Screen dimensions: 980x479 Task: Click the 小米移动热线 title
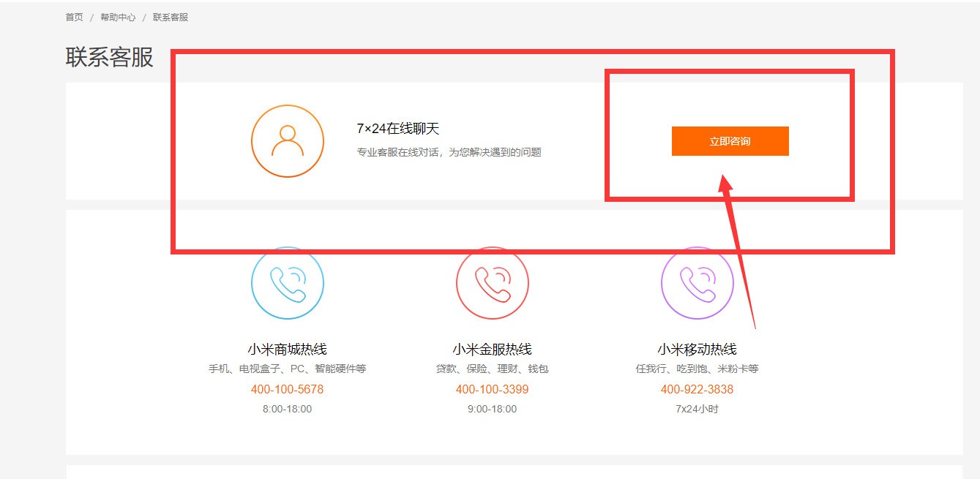(697, 349)
